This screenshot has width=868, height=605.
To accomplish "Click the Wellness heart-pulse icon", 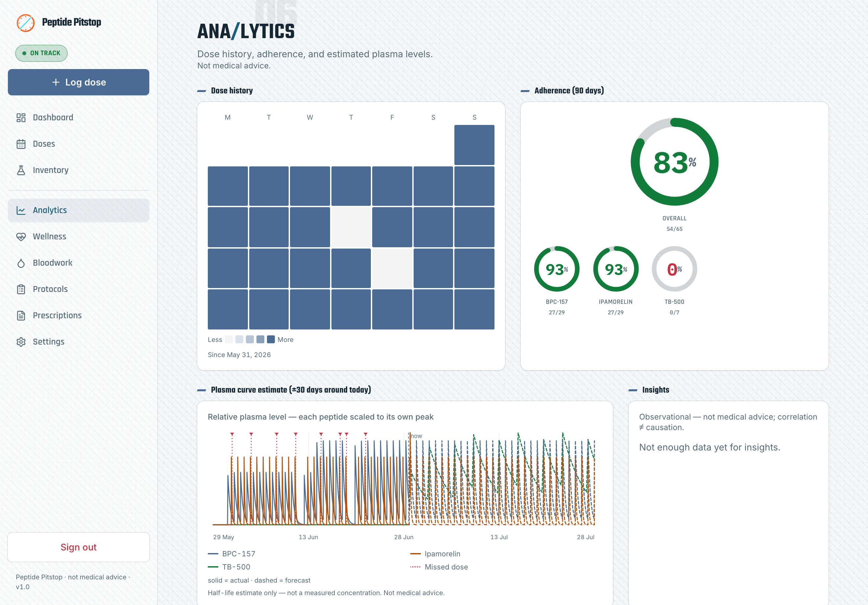I will 21,237.
